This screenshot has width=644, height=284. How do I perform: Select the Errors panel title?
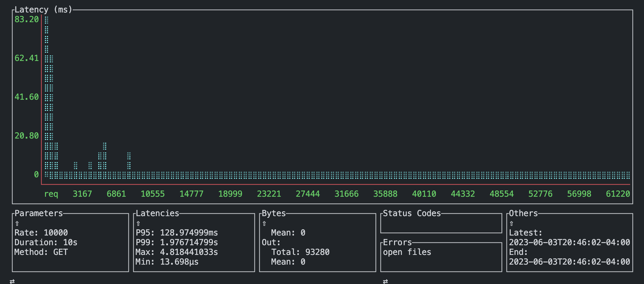point(397,242)
